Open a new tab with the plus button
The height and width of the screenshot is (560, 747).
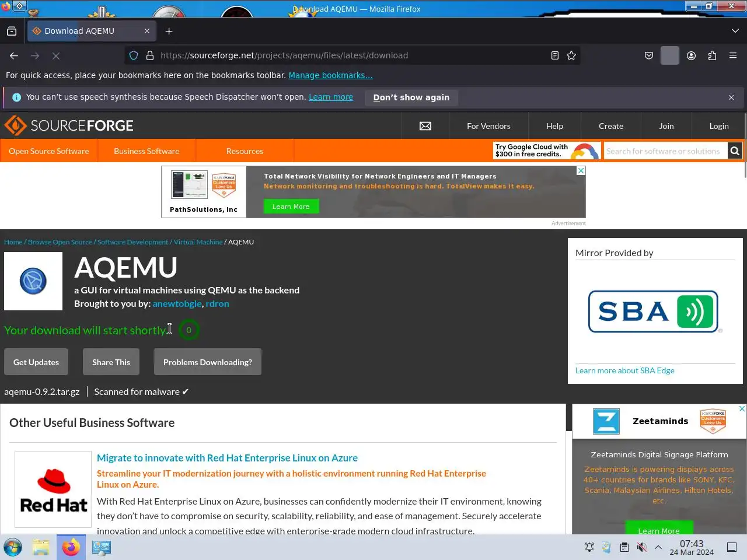pos(169,31)
